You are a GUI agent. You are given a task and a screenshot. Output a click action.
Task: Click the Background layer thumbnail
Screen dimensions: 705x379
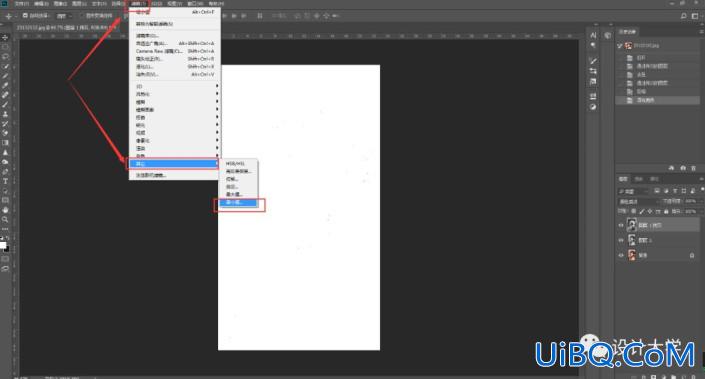(x=632, y=255)
